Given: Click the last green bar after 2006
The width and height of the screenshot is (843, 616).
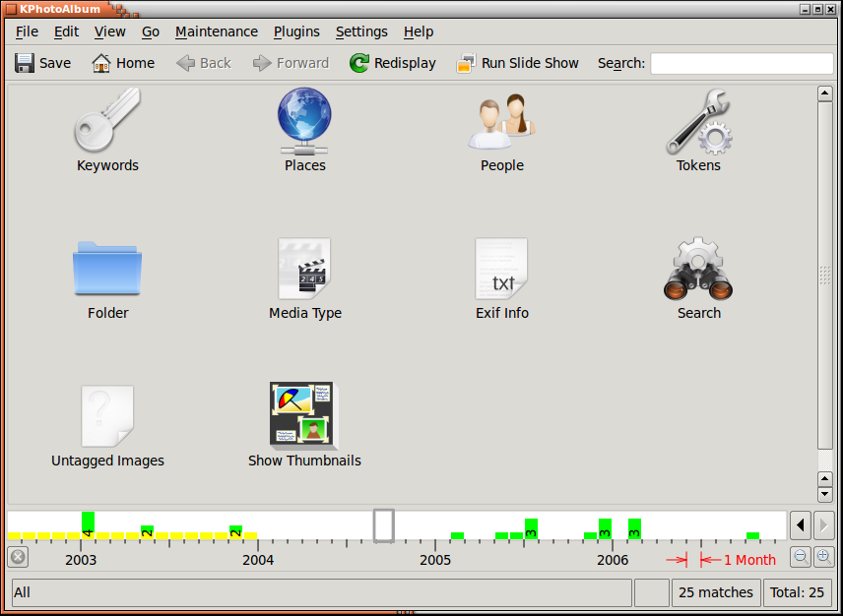Looking at the screenshot, I should click(x=752, y=535).
